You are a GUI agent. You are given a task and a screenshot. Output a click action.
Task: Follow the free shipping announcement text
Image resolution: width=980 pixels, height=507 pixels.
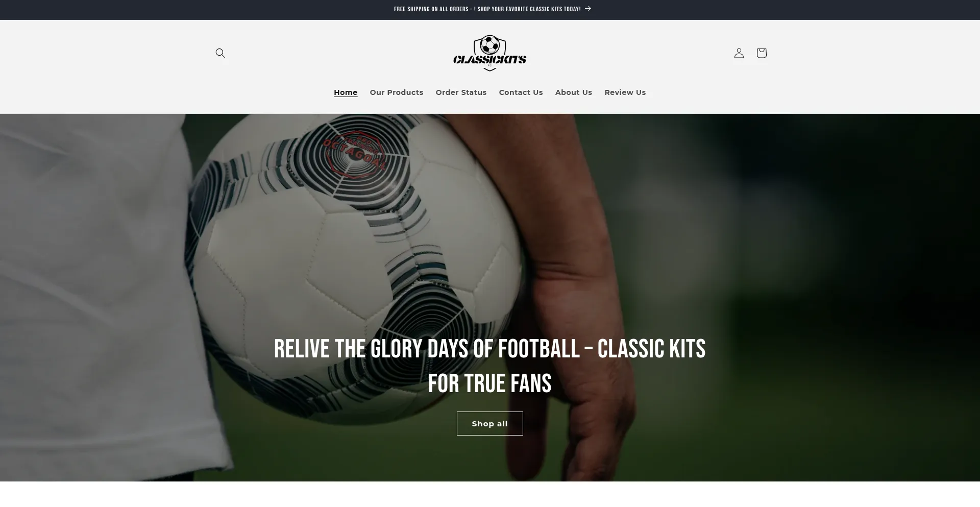487,9
